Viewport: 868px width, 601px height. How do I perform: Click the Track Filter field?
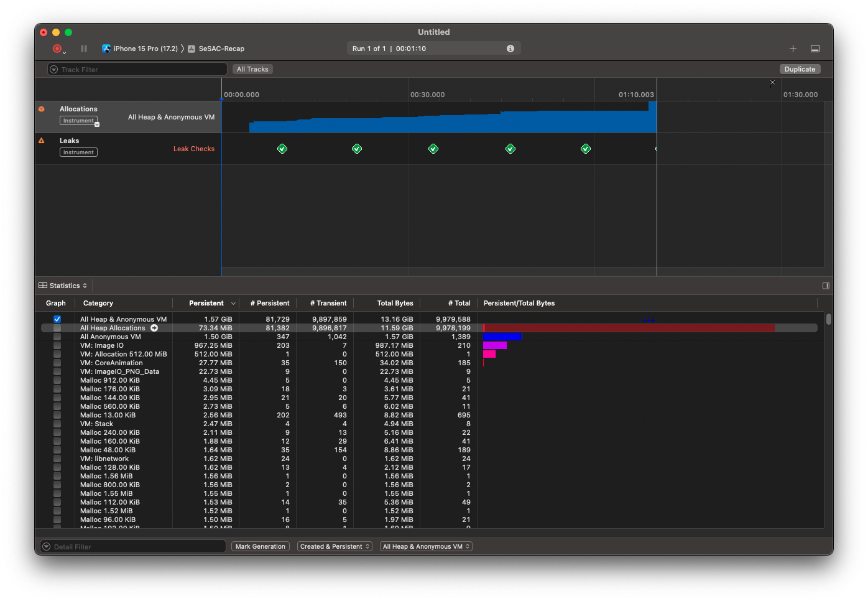coord(137,70)
